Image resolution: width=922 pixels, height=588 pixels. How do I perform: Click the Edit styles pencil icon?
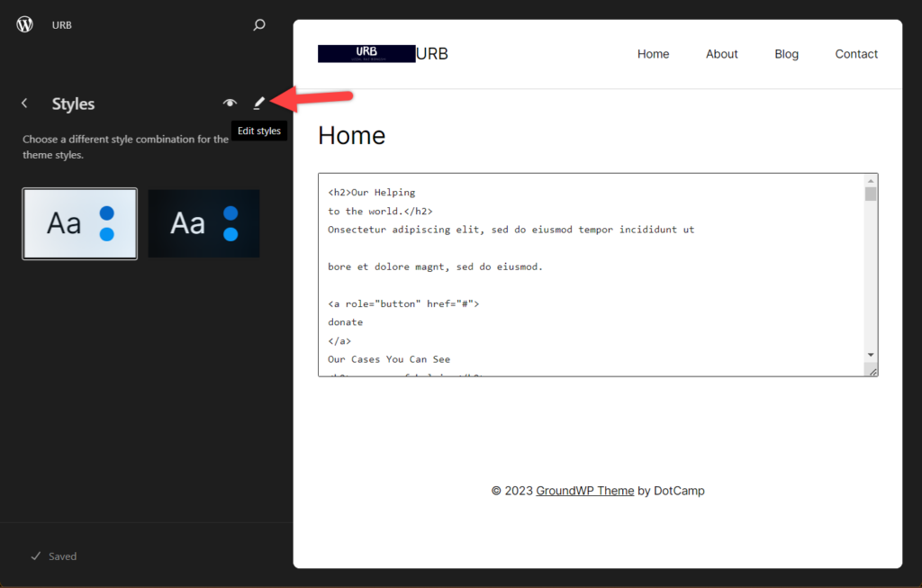pos(259,103)
